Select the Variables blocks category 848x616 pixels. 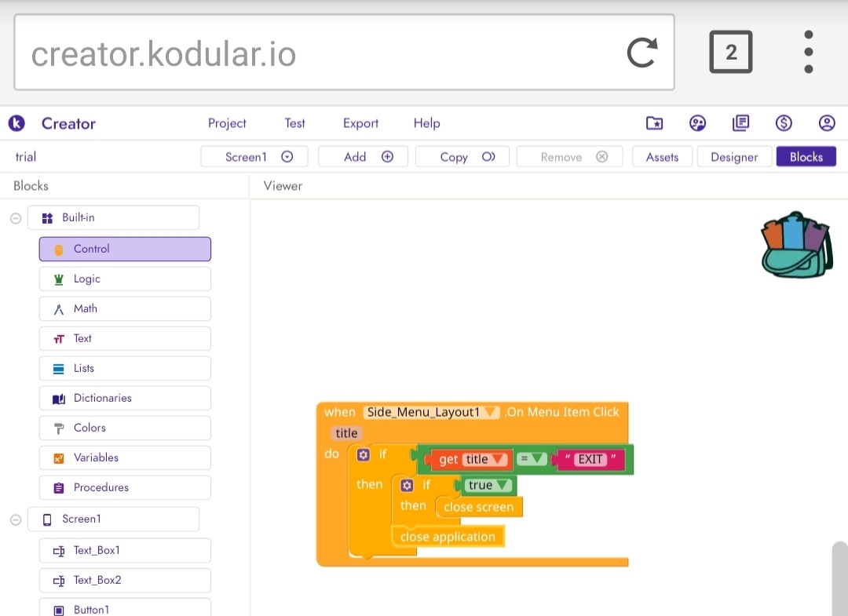point(125,457)
